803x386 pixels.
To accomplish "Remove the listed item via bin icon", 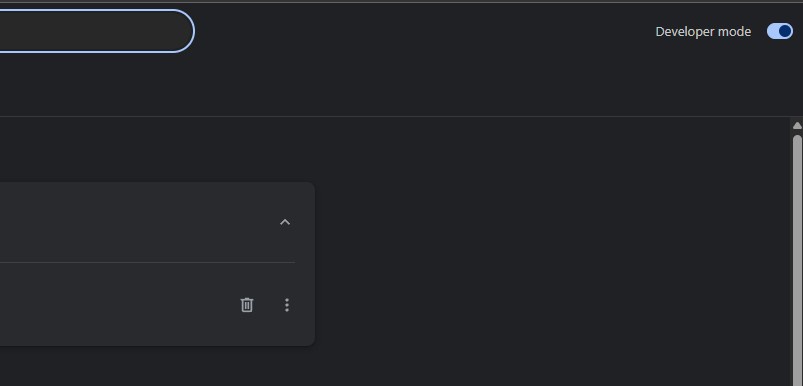I will (x=247, y=305).
